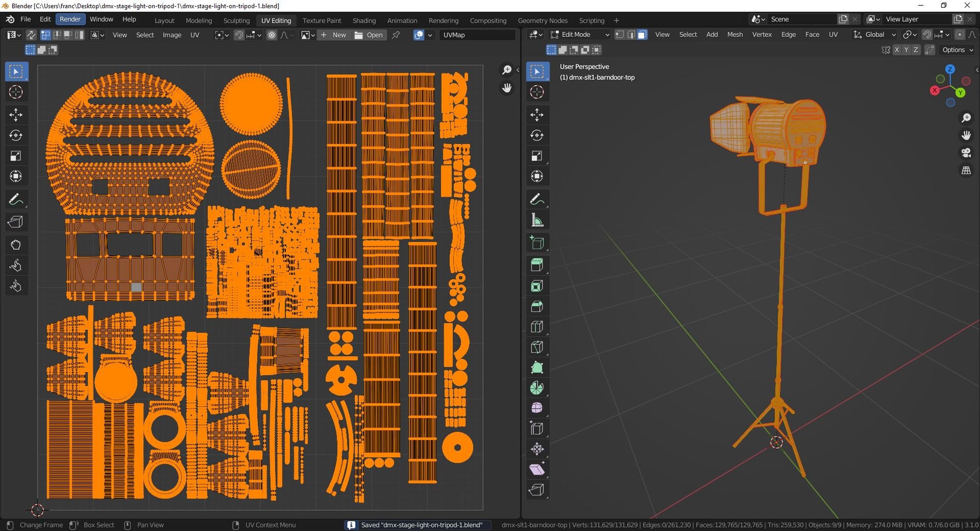Expand the Global transform orientation dropdown
Screen dimensions: 980x531
tap(875, 35)
